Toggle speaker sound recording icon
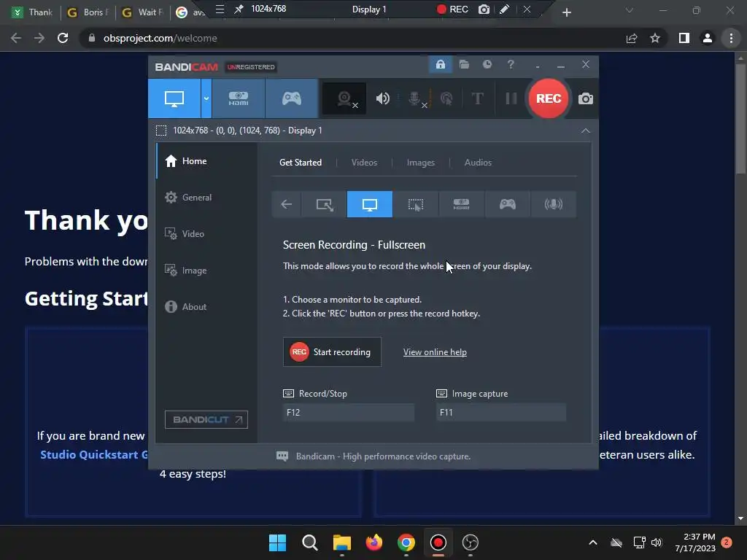The height and width of the screenshot is (560, 747). coord(382,98)
